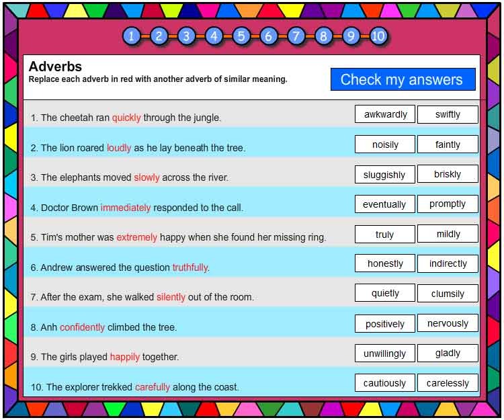
Task: Switch to page 7 circle
Action: [296, 36]
